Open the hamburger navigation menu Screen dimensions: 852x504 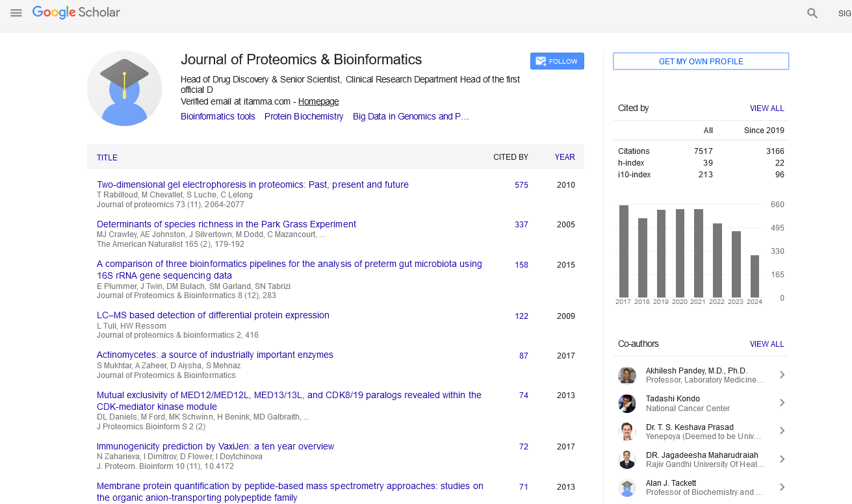click(16, 13)
